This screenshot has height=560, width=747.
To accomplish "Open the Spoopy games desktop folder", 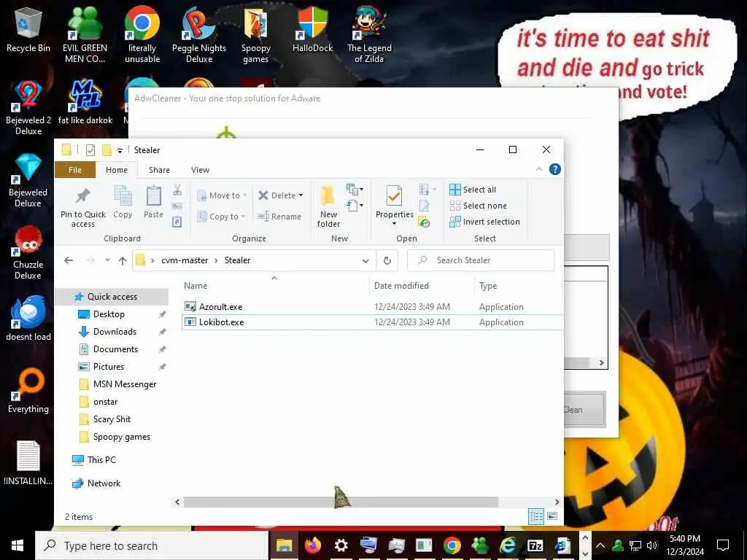I will 256,35.
